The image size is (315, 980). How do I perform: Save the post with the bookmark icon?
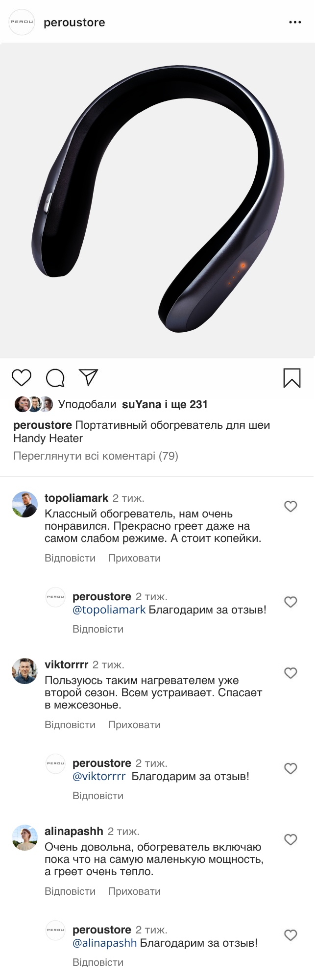(x=292, y=378)
